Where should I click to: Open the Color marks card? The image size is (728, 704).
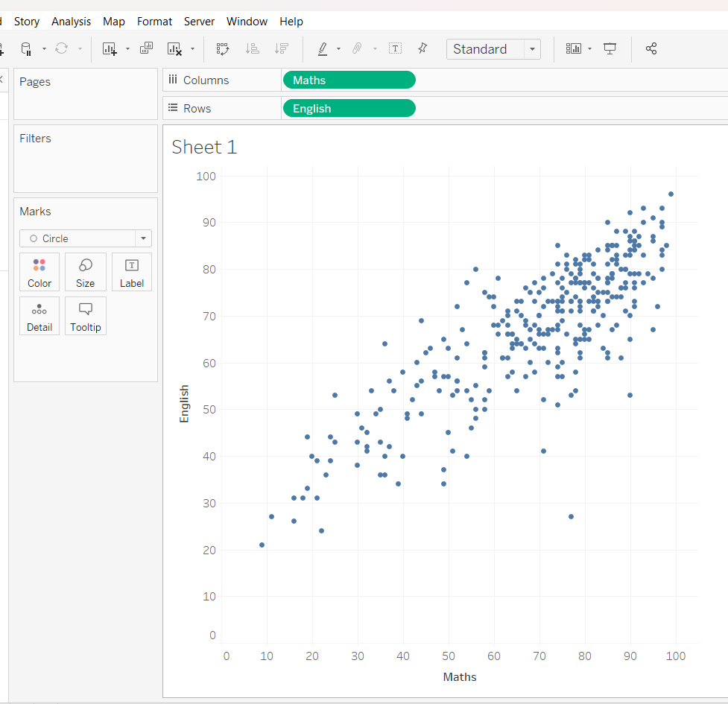click(x=39, y=272)
